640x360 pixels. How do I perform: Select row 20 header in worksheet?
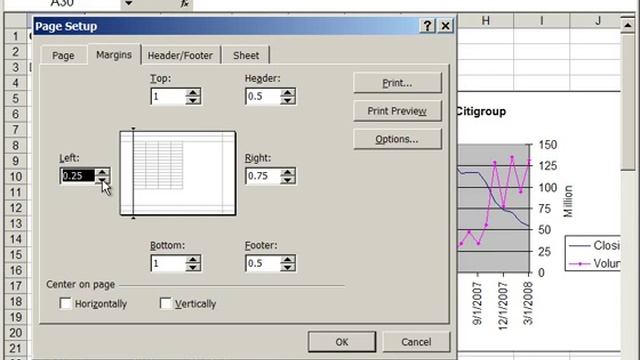point(16,333)
